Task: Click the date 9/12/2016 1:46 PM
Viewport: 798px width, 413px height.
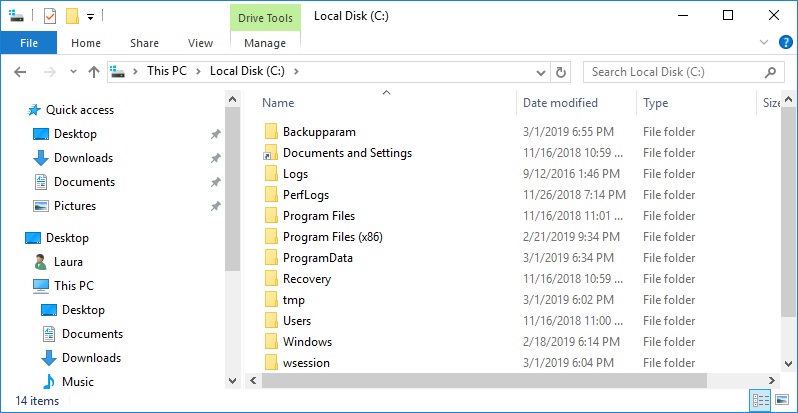Action: pyautogui.click(x=572, y=174)
